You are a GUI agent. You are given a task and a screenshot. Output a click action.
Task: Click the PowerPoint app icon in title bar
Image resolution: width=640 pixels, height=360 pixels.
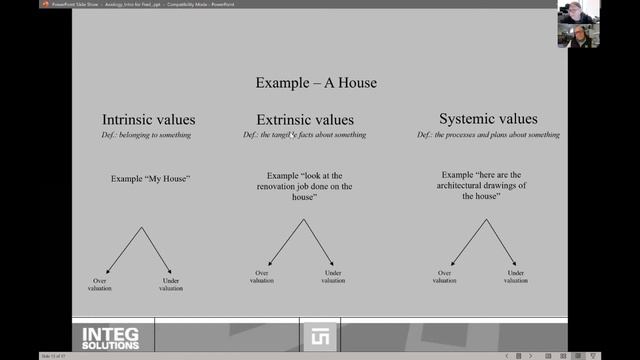(45, 4)
